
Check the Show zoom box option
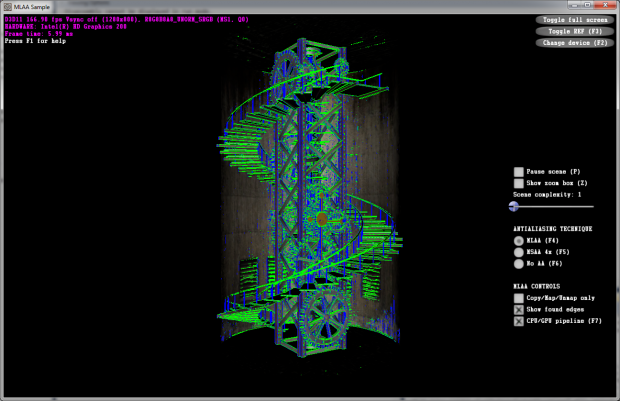(518, 184)
